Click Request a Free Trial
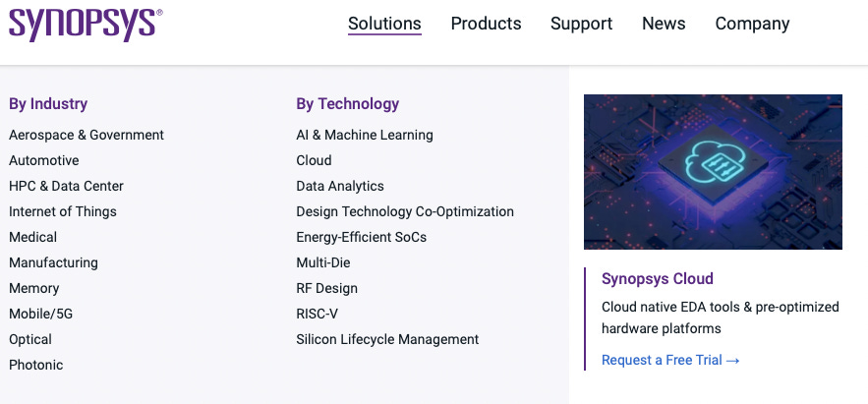Image resolution: width=868 pixels, height=404 pixels. [x=670, y=361]
